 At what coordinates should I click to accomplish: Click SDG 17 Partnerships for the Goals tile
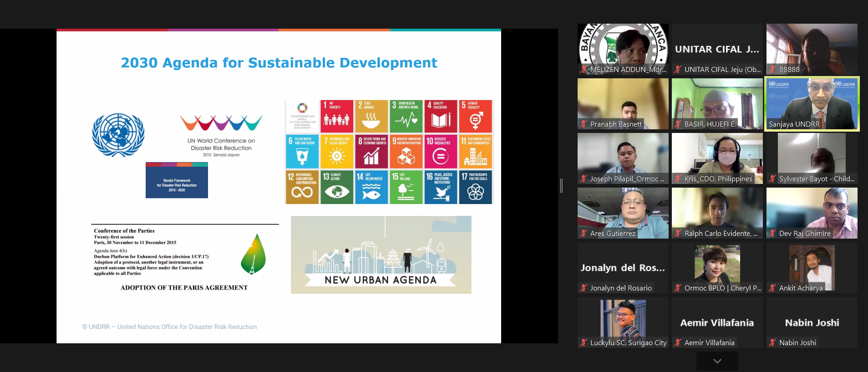pyautogui.click(x=476, y=187)
